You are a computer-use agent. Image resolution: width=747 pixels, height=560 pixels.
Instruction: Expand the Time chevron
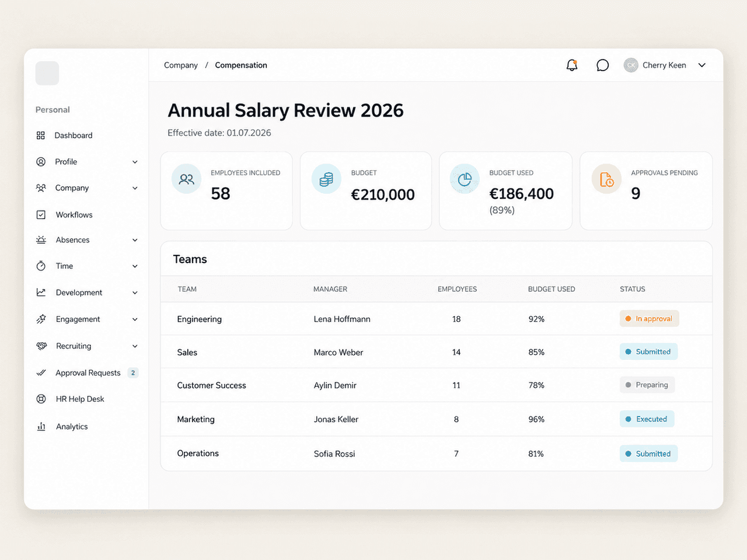pyautogui.click(x=135, y=267)
